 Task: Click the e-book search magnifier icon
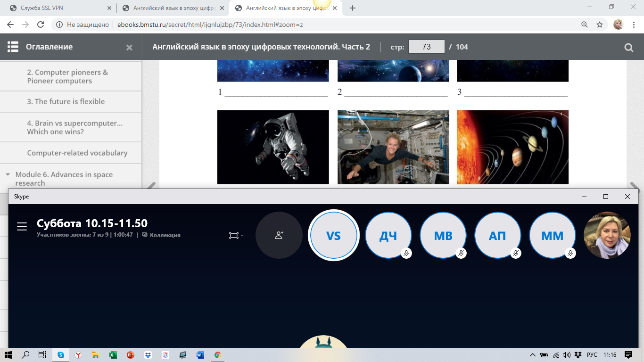628,47
